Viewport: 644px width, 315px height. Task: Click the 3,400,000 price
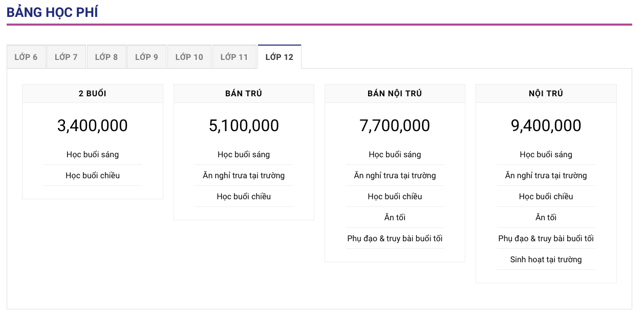pyautogui.click(x=93, y=125)
